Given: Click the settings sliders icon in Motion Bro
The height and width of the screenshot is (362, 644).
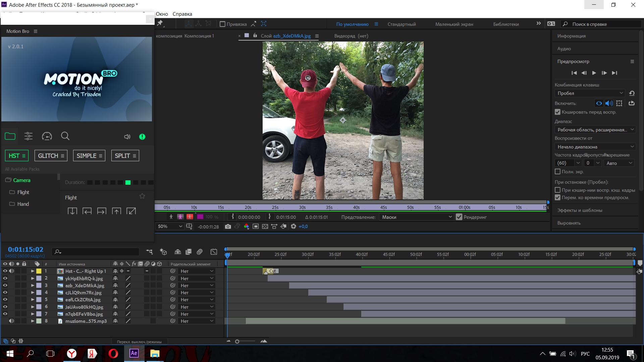Looking at the screenshot, I should click(28, 136).
